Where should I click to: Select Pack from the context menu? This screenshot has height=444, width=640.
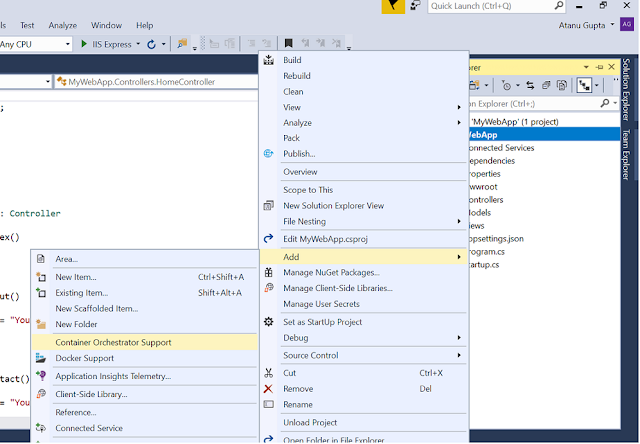363,138
